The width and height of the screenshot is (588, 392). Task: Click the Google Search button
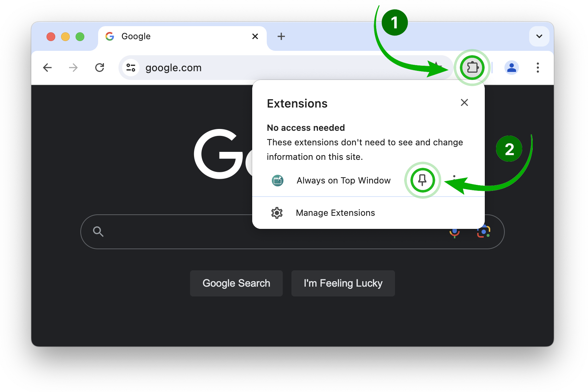[x=236, y=283]
